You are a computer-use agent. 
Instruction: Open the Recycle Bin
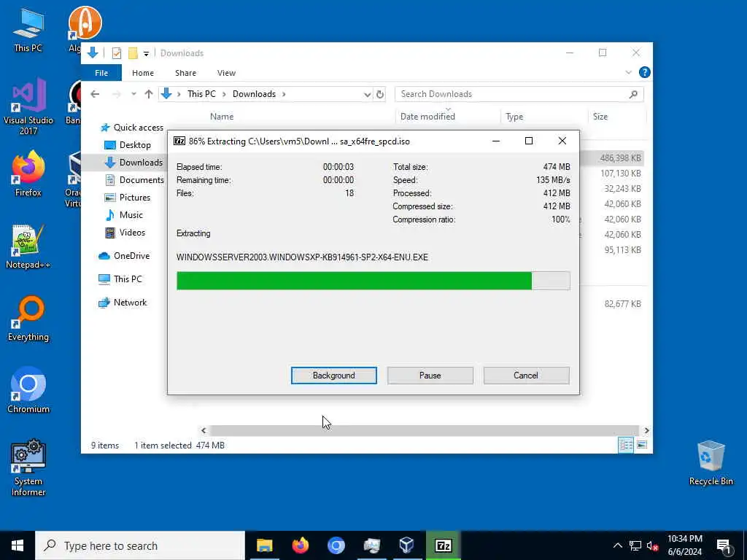[x=711, y=463]
